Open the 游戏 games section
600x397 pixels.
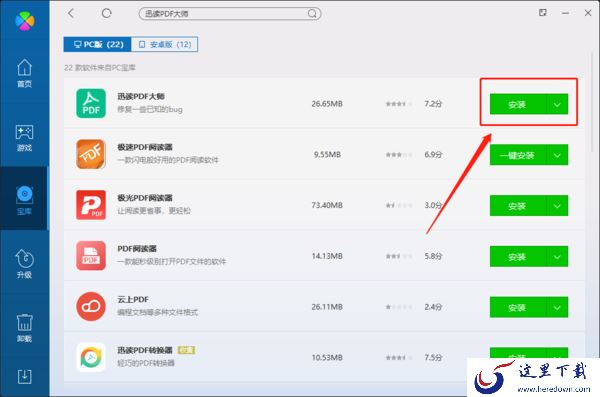(x=24, y=137)
